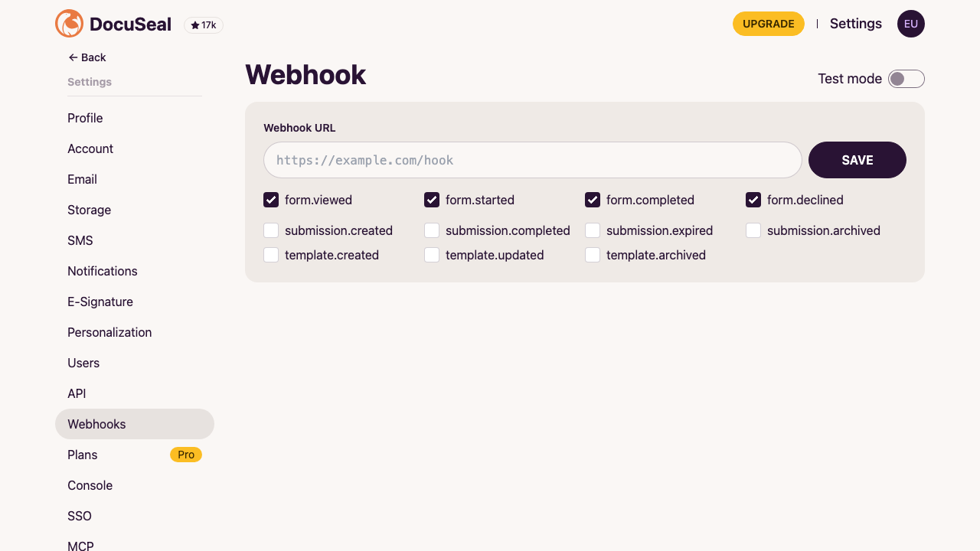This screenshot has width=980, height=551.
Task: Click the DocuSeal brand name
Action: coord(130,24)
